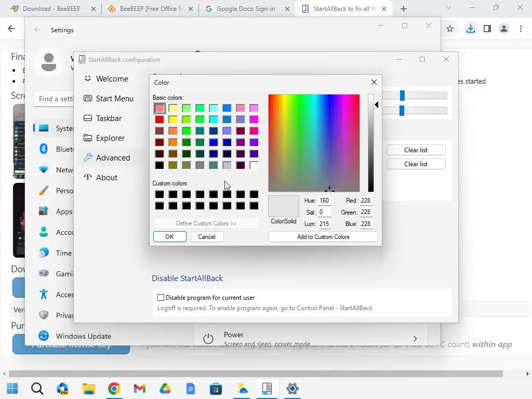
Task: Click the Accessibility figure icon in Settings
Action: click(x=44, y=294)
